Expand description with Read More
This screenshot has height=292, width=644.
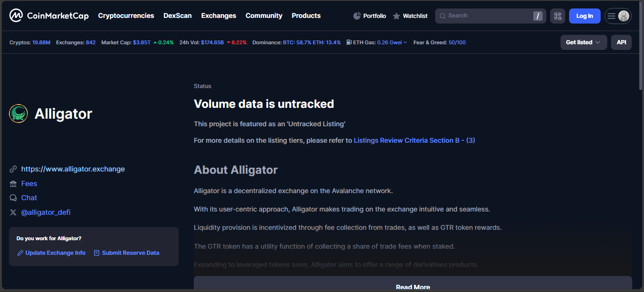click(x=413, y=286)
